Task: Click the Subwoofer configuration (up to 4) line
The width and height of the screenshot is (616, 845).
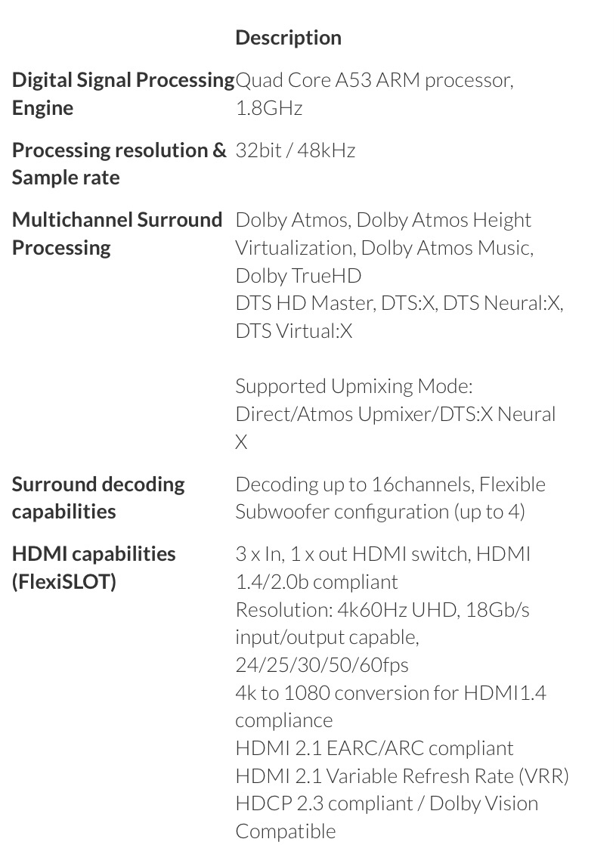Action: tap(379, 512)
